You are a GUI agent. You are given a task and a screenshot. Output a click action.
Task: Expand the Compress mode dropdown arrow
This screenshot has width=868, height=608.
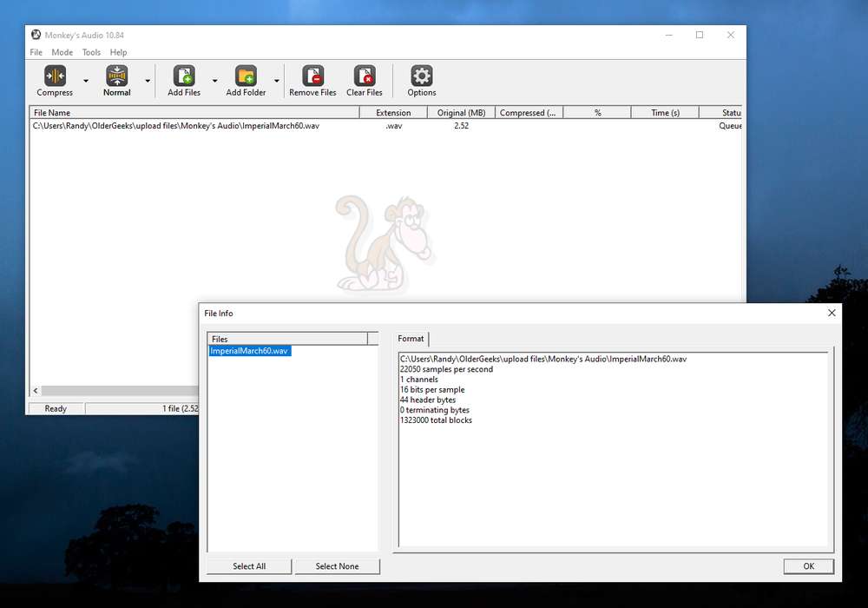tap(86, 81)
